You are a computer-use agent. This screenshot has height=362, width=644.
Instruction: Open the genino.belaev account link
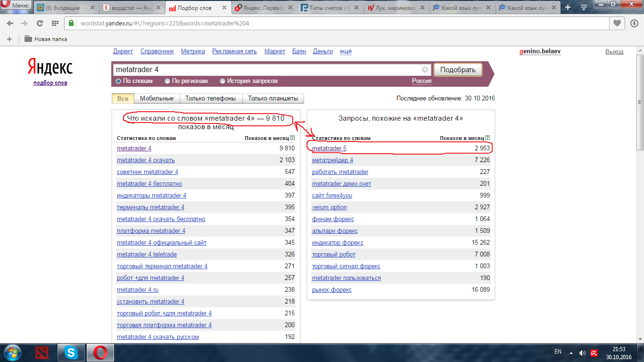[540, 51]
